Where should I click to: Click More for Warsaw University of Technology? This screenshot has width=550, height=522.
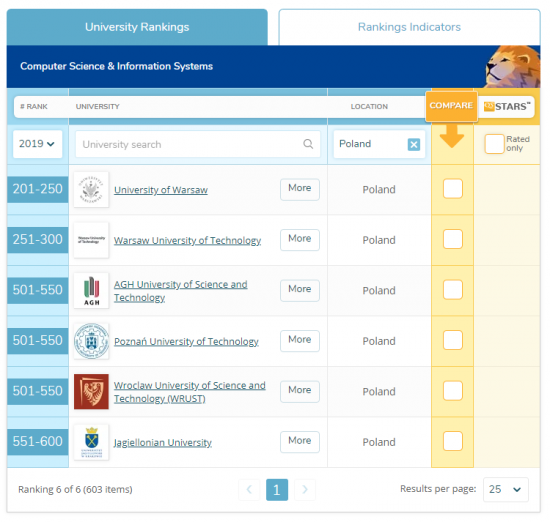point(300,240)
